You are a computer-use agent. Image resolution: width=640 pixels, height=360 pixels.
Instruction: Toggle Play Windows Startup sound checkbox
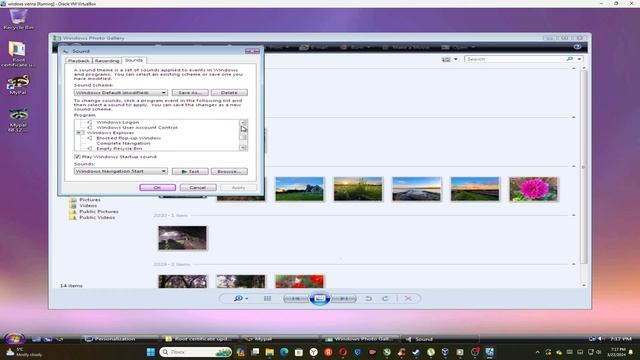point(77,157)
